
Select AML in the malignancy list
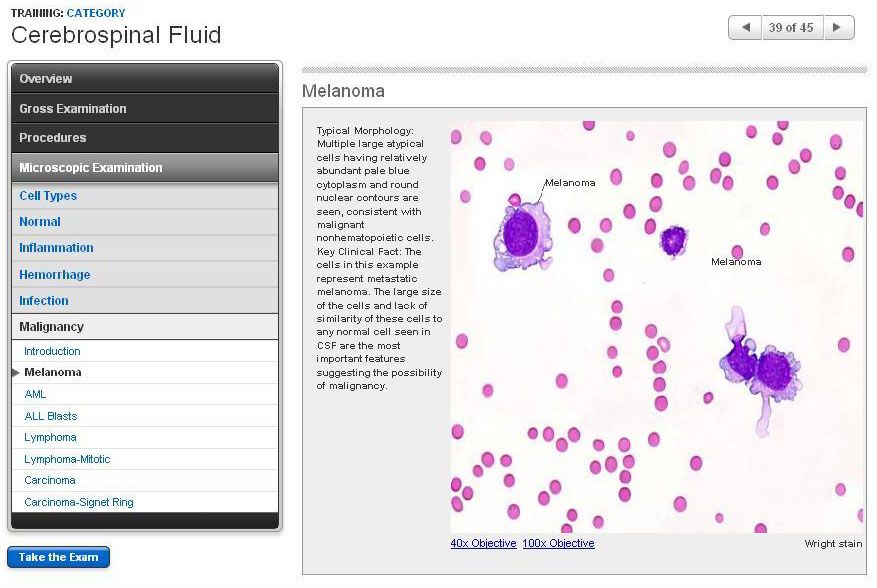tap(35, 394)
